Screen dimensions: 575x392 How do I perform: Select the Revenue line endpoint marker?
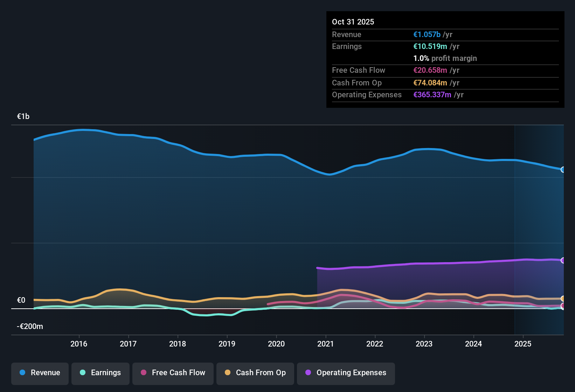[x=563, y=170]
